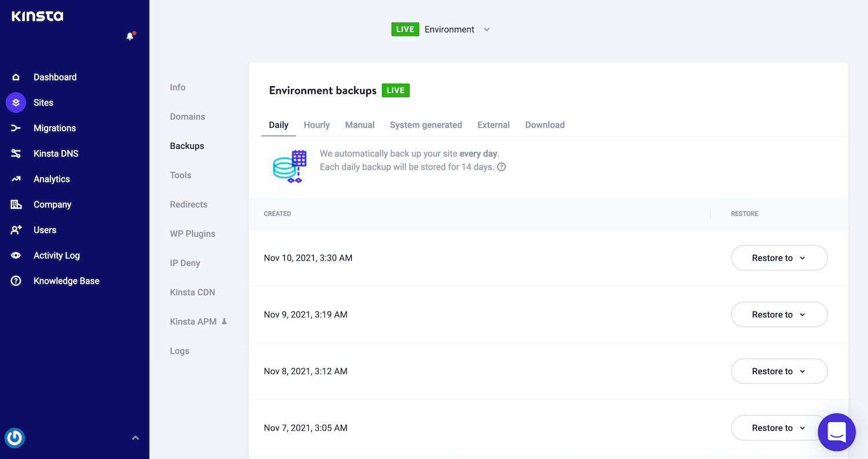Screen dimensions: 868x459
Task: Navigate to the WP Plugins page
Action: point(193,233)
